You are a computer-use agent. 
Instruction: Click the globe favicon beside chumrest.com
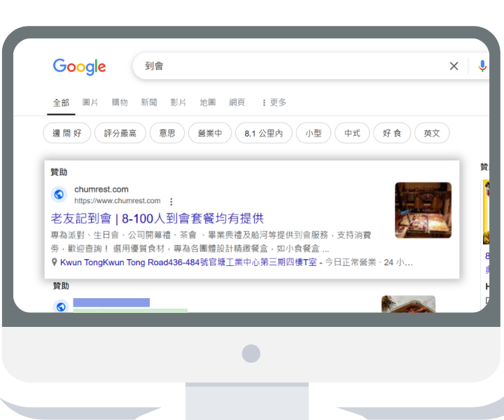click(x=59, y=195)
